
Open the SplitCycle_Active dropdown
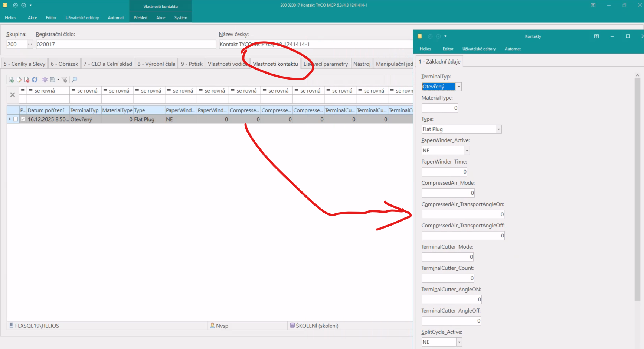click(459, 342)
